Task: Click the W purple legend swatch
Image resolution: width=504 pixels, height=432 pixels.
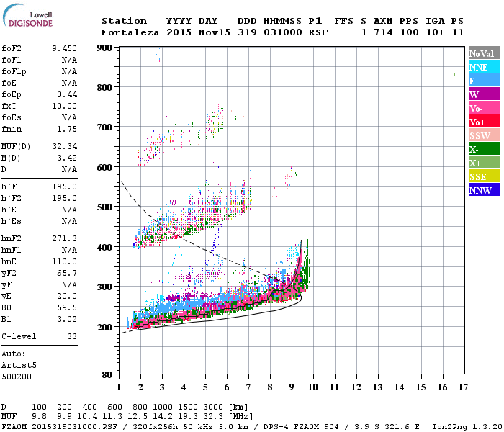Action: click(x=484, y=94)
